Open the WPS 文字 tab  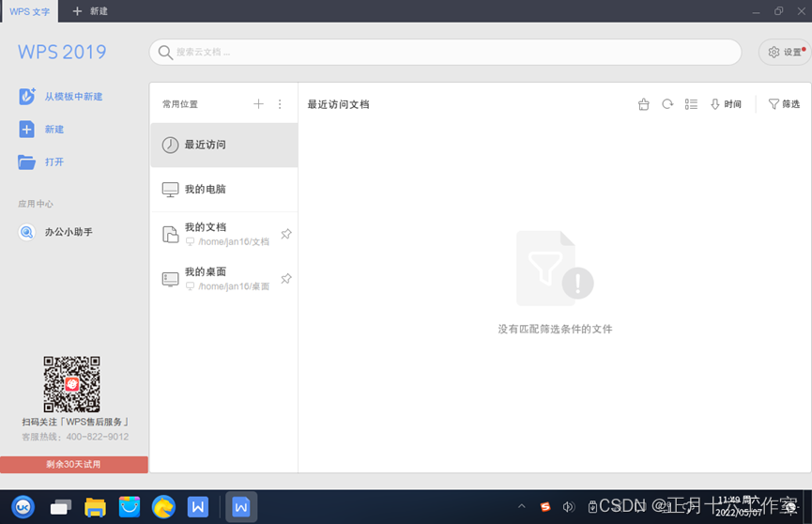pyautogui.click(x=30, y=11)
